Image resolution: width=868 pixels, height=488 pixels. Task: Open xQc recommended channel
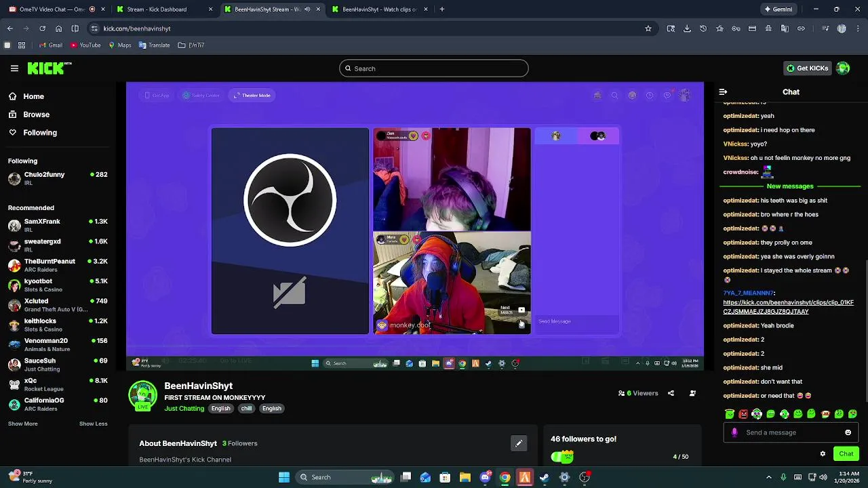(x=58, y=384)
